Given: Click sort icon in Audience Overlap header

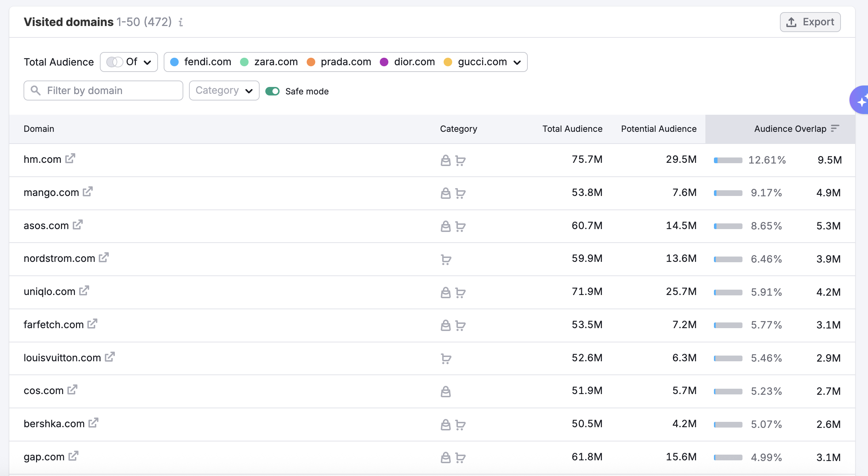Looking at the screenshot, I should coord(835,128).
